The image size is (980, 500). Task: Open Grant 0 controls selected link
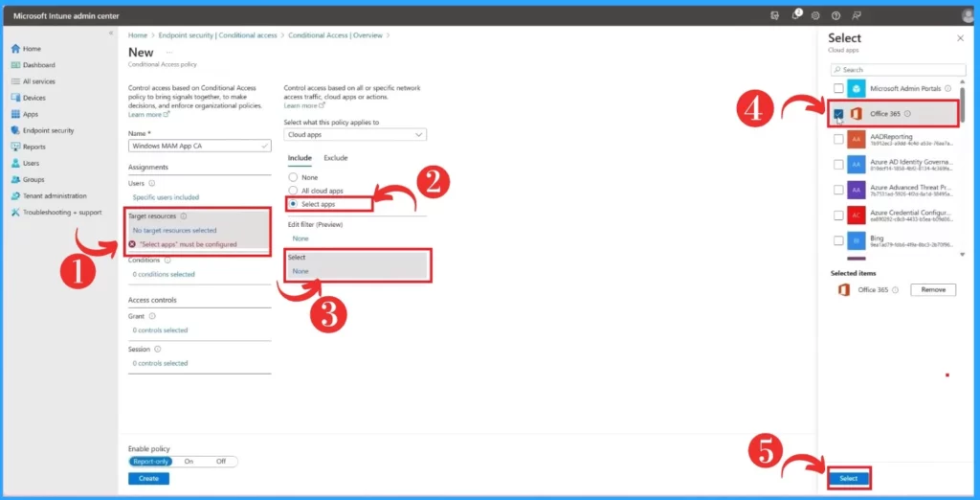[160, 330]
